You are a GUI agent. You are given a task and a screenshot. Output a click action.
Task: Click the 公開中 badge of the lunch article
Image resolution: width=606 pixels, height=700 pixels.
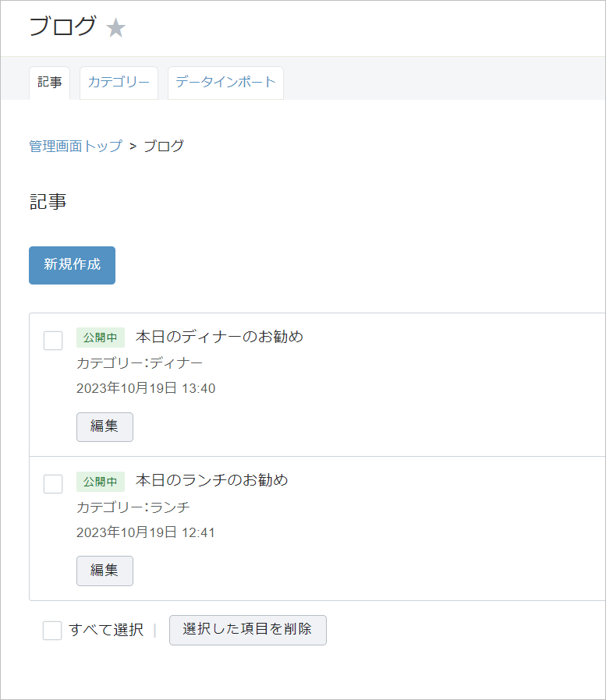point(100,482)
